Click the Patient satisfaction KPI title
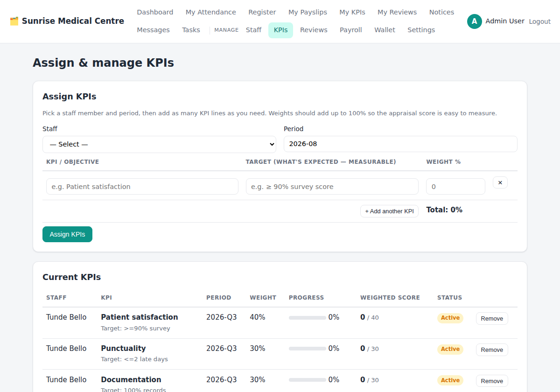Image resolution: width=560 pixels, height=392 pixels. click(140, 317)
